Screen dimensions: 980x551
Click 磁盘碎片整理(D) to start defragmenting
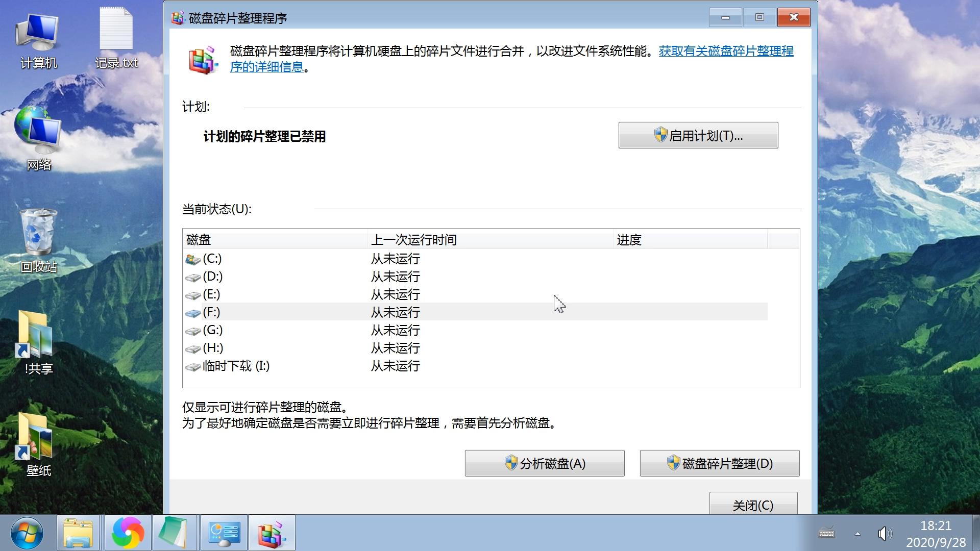click(719, 463)
